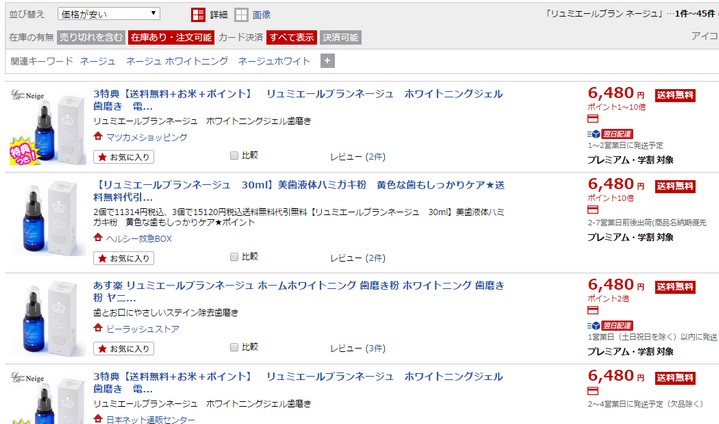The width and height of the screenshot is (719, 424).
Task: Visit the 日本ネット通販センター shop link
Action: point(150,419)
